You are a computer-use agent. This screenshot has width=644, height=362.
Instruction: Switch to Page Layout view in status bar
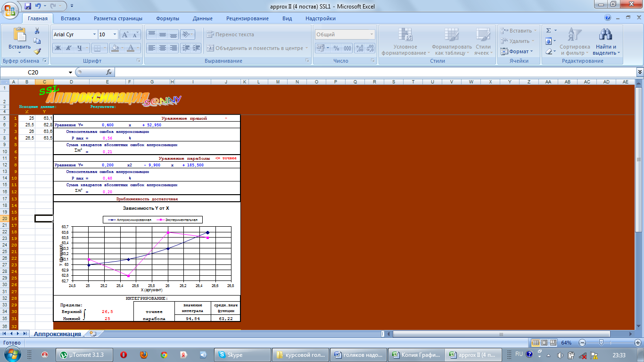pyautogui.click(x=544, y=343)
